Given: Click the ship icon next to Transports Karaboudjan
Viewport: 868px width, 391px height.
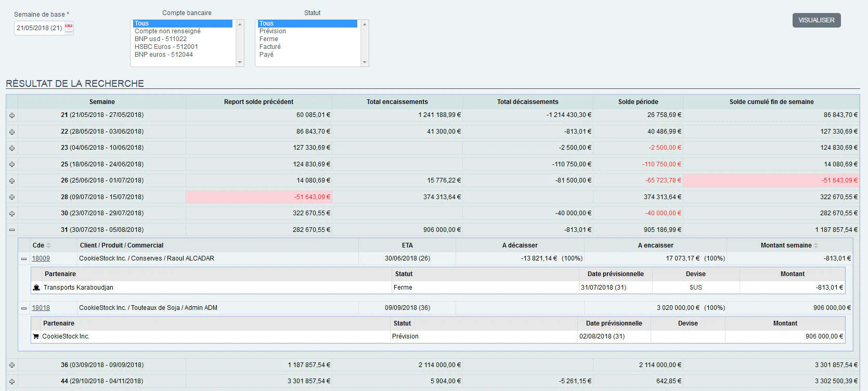Looking at the screenshot, I should pos(36,288).
